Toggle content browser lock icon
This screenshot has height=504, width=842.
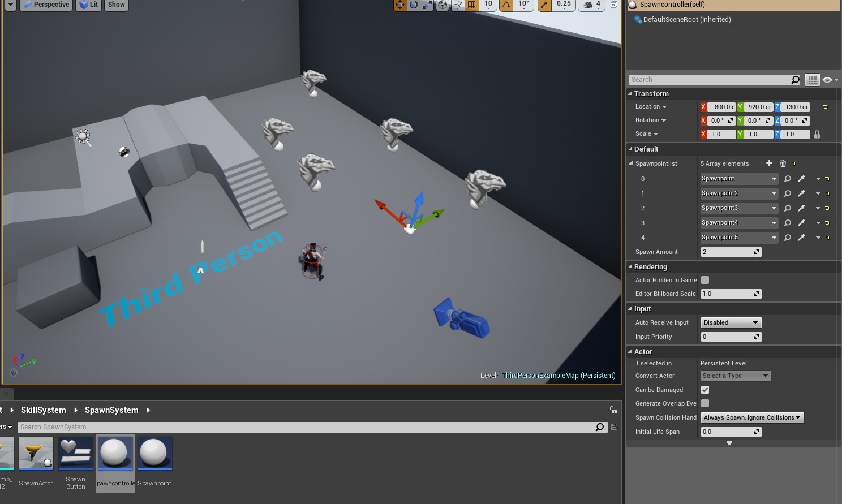coord(613,410)
